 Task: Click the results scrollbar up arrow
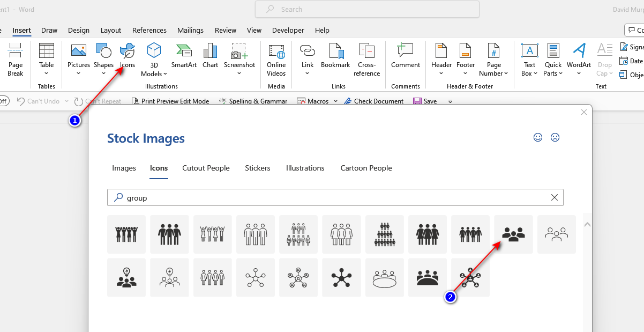[x=587, y=225]
